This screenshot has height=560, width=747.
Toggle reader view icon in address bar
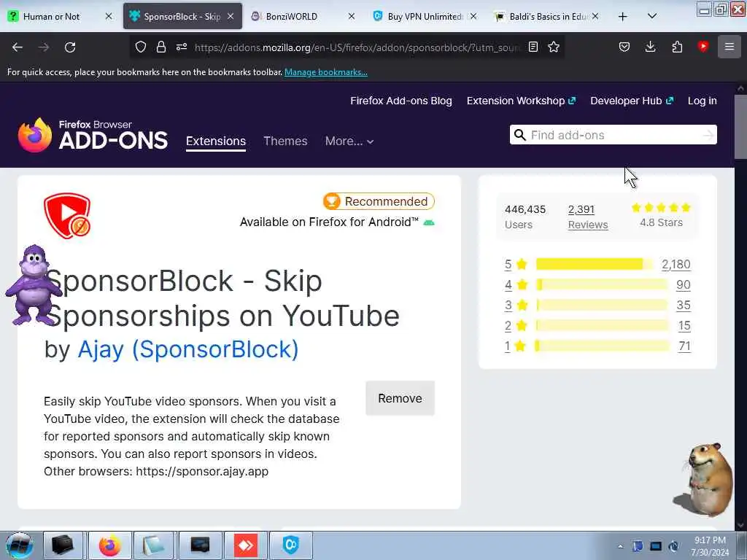click(533, 47)
